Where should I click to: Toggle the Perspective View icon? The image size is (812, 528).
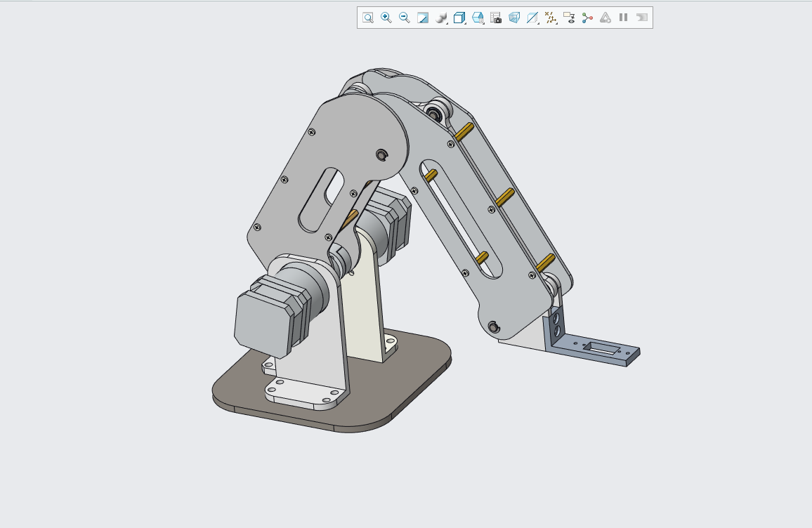point(513,18)
